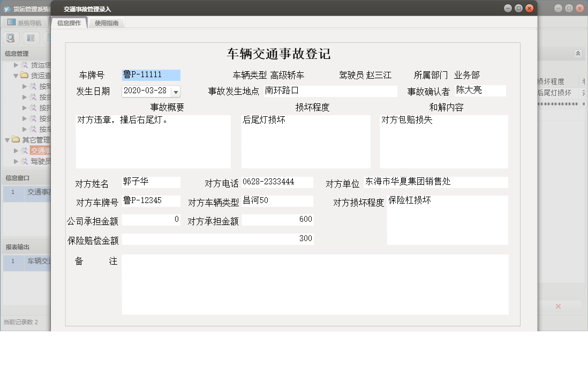Select the highlighted 交通事 tree item

[40, 151]
